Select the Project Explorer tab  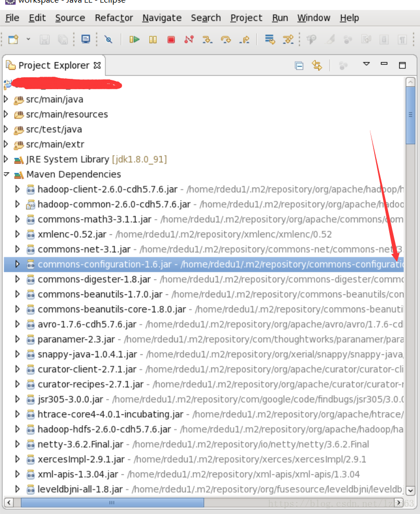[53, 65]
